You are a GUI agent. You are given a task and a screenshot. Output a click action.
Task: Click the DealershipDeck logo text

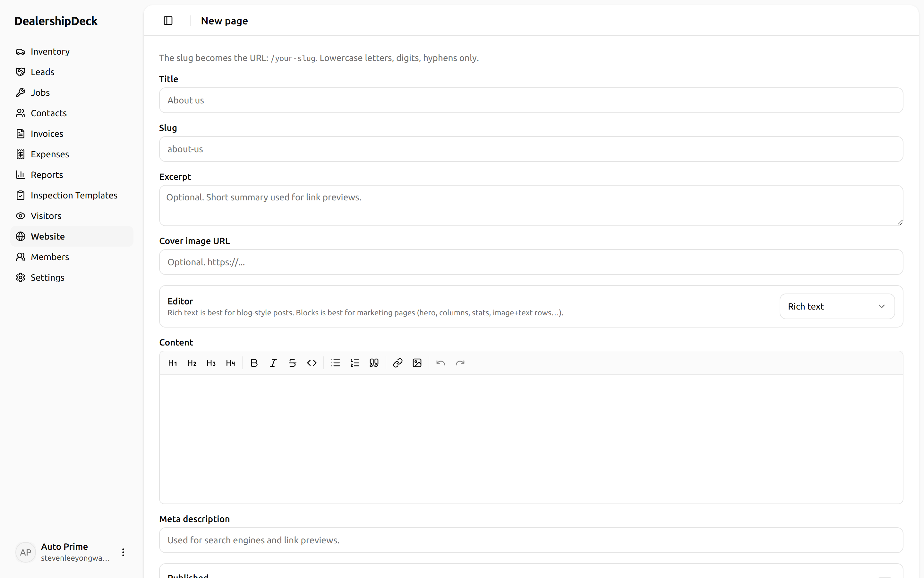click(x=56, y=21)
